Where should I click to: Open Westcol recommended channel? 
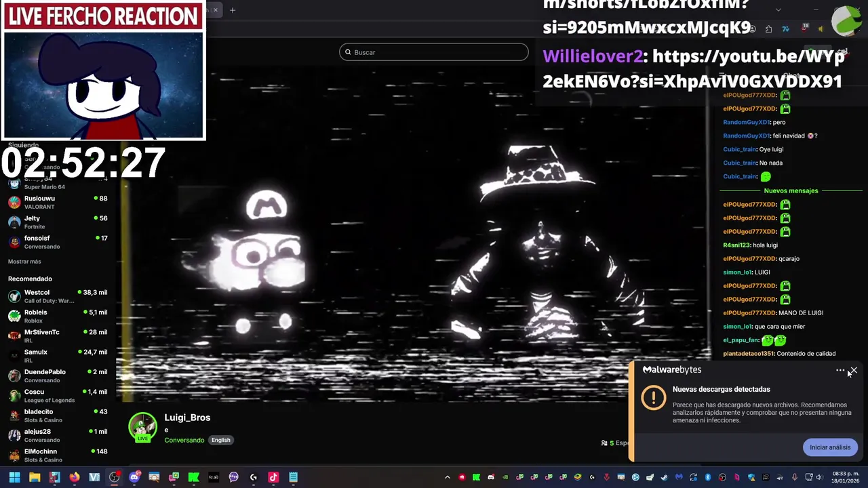[x=58, y=296]
